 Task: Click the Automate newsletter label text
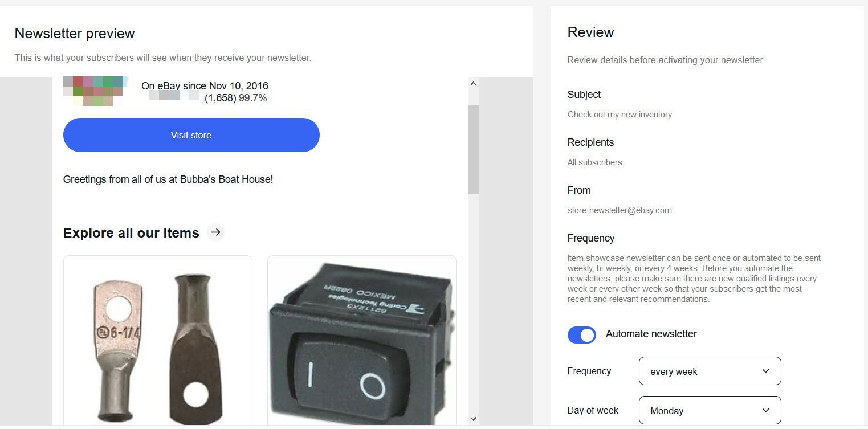(x=651, y=334)
